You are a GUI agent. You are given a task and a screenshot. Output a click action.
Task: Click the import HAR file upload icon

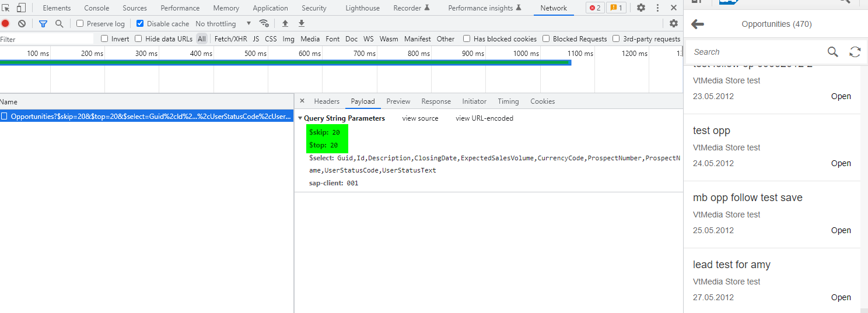click(x=285, y=24)
